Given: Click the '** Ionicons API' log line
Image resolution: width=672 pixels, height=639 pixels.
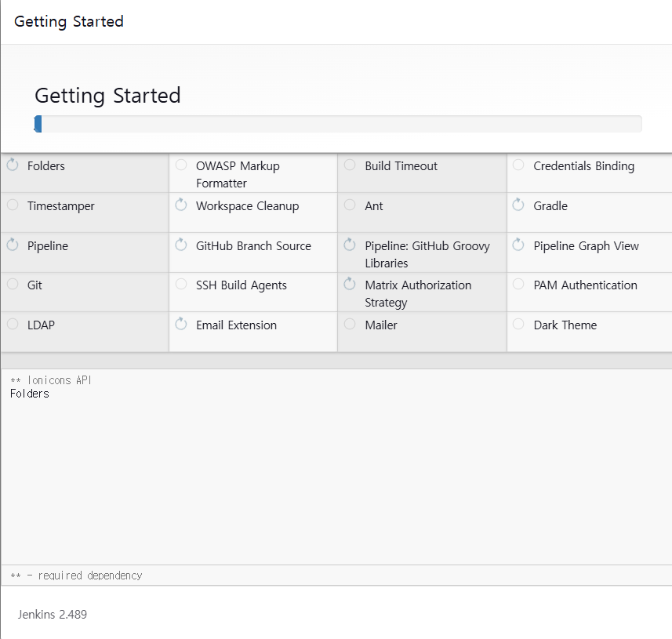Looking at the screenshot, I should (x=50, y=380).
